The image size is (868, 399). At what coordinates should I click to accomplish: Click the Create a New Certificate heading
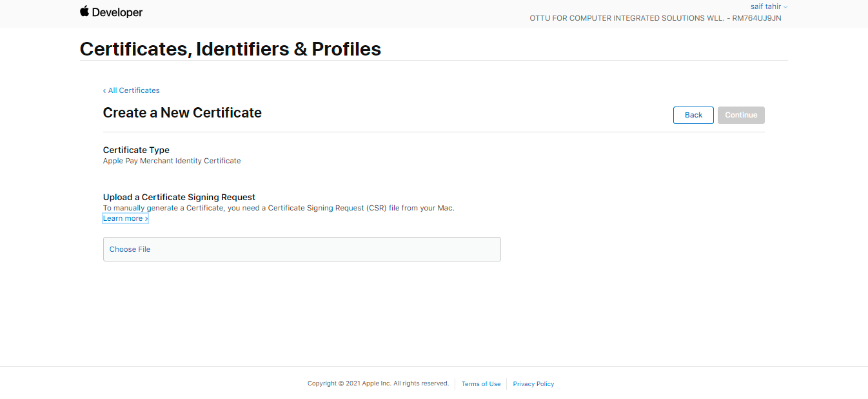point(182,112)
